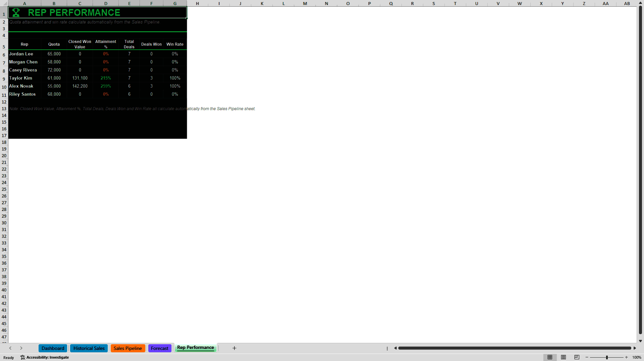Click the Ready status indicator

coord(9,358)
